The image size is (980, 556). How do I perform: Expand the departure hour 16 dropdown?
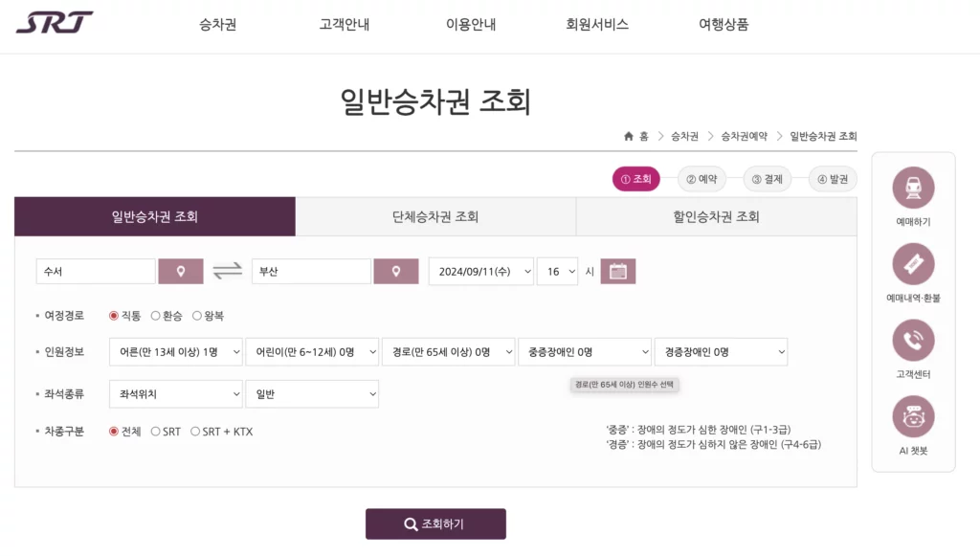558,271
